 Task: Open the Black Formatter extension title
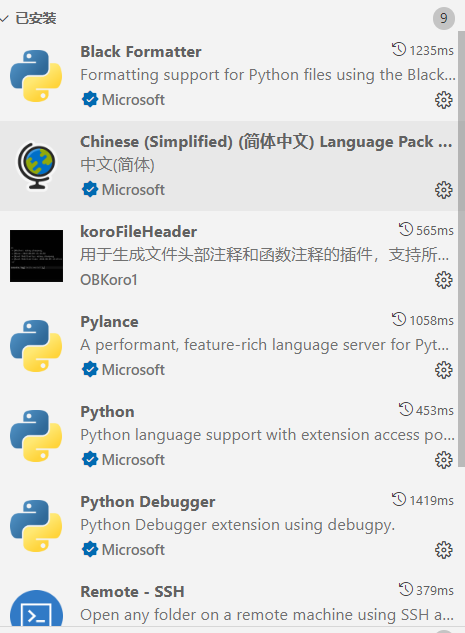[x=141, y=52]
